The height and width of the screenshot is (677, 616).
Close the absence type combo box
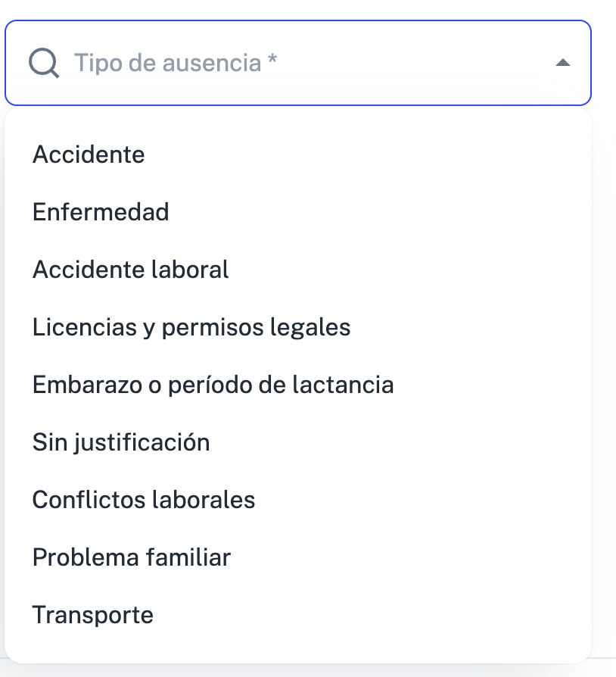[562, 63]
